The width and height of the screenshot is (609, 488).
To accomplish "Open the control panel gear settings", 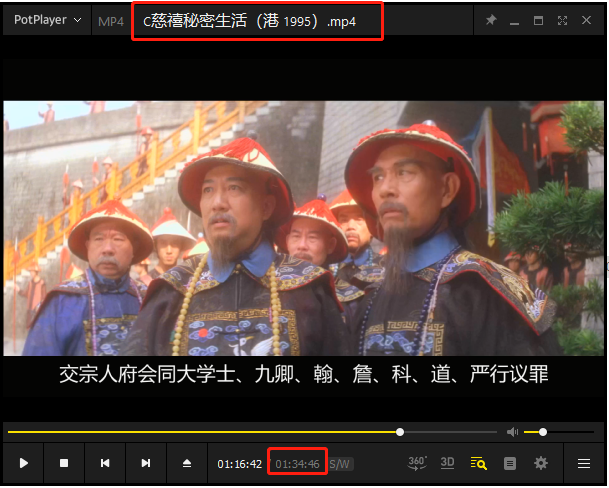I will click(x=541, y=463).
